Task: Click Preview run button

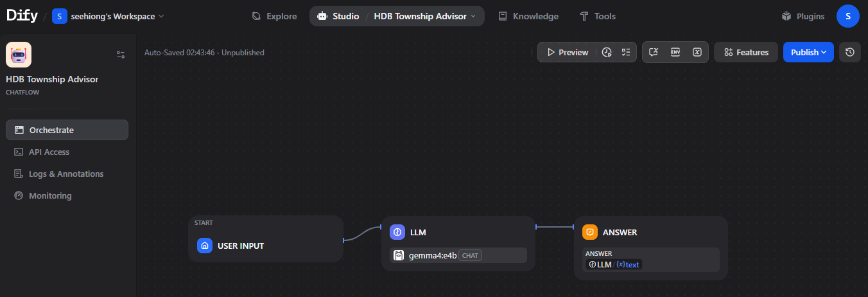Action: [568, 52]
